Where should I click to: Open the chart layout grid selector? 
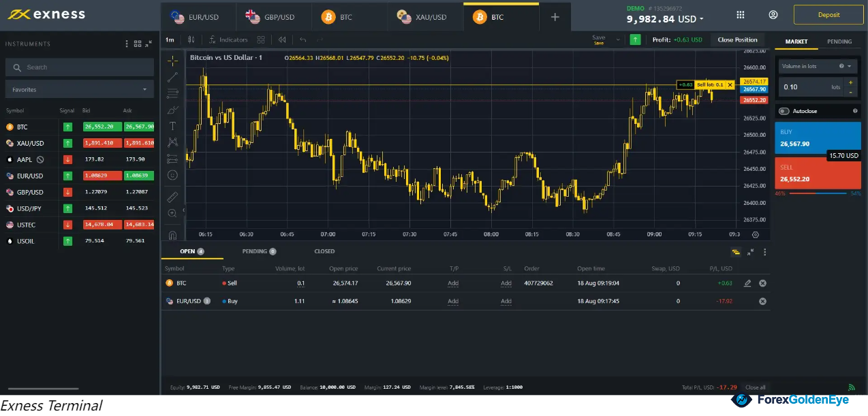(x=260, y=39)
